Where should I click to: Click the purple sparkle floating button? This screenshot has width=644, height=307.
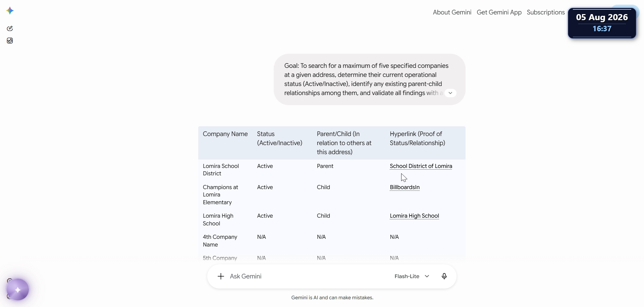pyautogui.click(x=17, y=290)
